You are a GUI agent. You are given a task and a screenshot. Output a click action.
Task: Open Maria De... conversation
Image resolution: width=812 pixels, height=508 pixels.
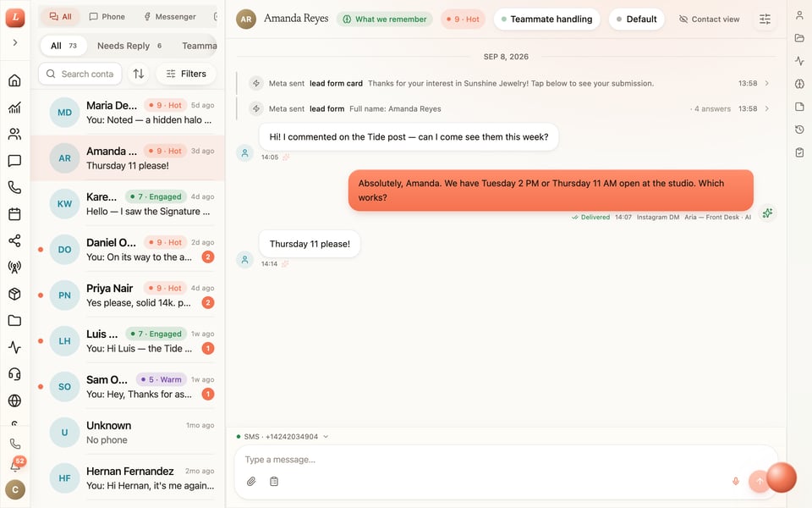(128, 113)
